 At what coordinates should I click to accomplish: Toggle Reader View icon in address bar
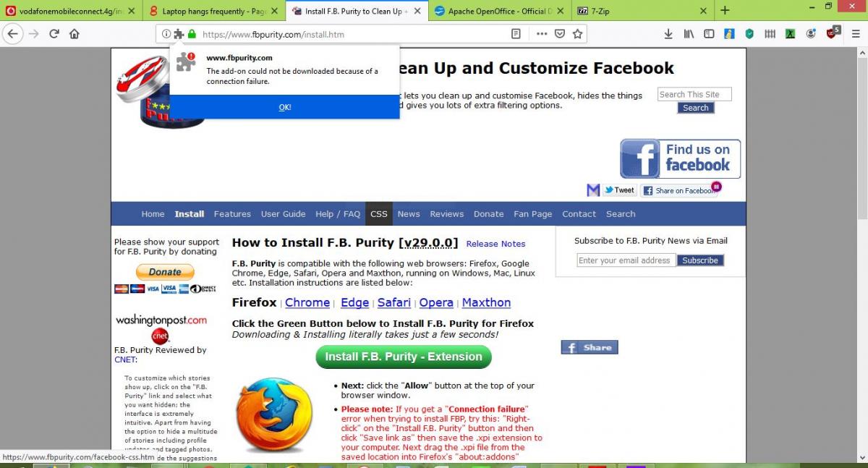(x=516, y=34)
